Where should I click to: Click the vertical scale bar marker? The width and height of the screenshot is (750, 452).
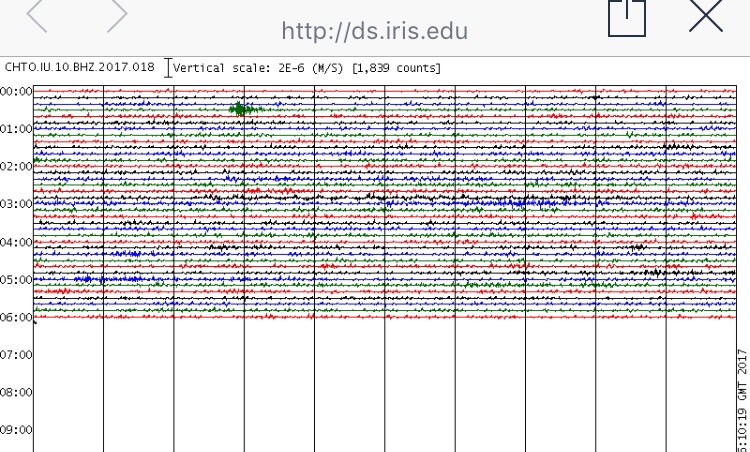[167, 67]
